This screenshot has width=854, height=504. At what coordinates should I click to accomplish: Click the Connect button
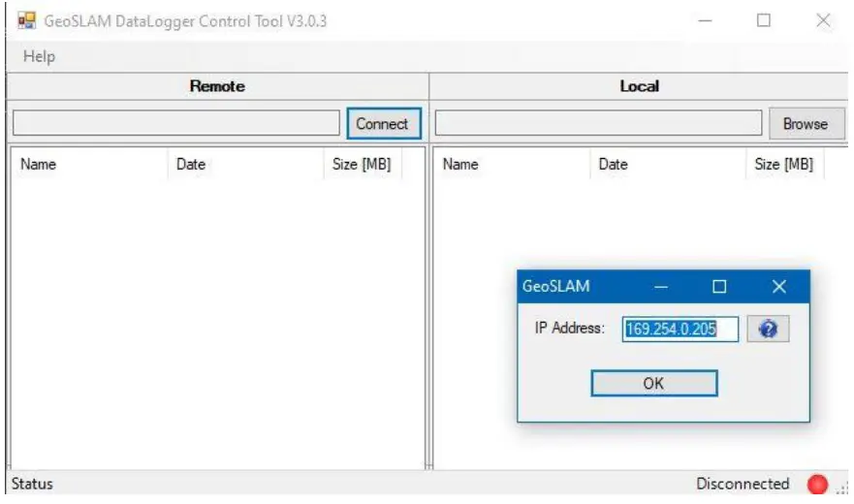point(384,124)
